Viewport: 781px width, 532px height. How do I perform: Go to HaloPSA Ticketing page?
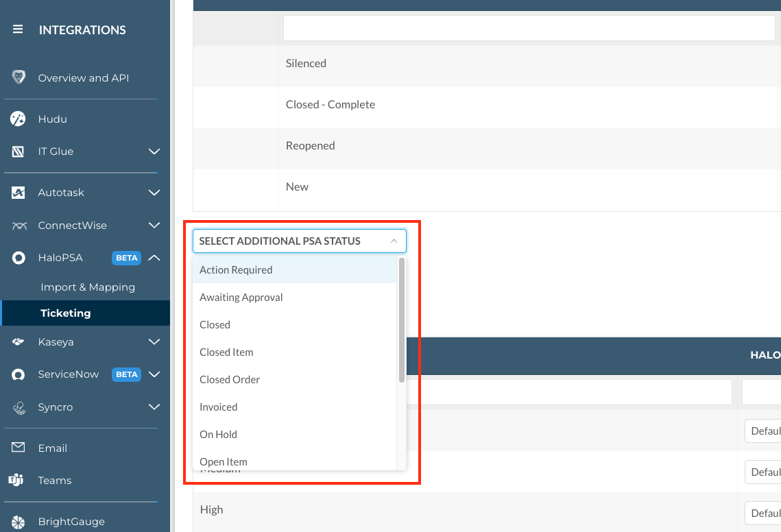pyautogui.click(x=66, y=313)
